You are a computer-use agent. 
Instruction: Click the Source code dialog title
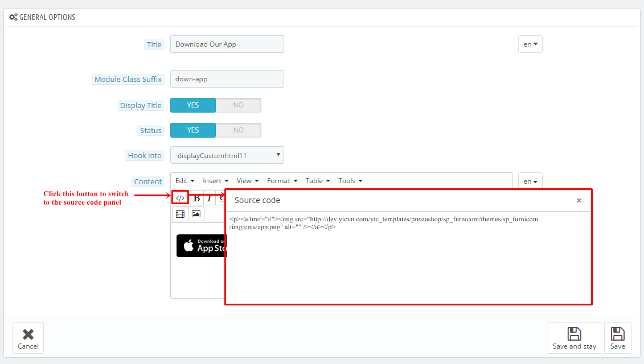(x=257, y=200)
